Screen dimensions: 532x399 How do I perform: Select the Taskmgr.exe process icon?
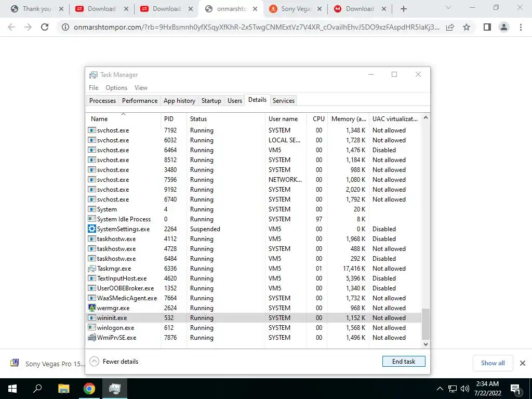(91, 269)
